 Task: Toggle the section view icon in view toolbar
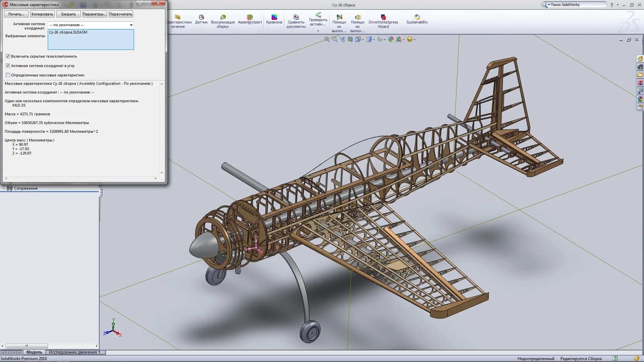click(350, 40)
